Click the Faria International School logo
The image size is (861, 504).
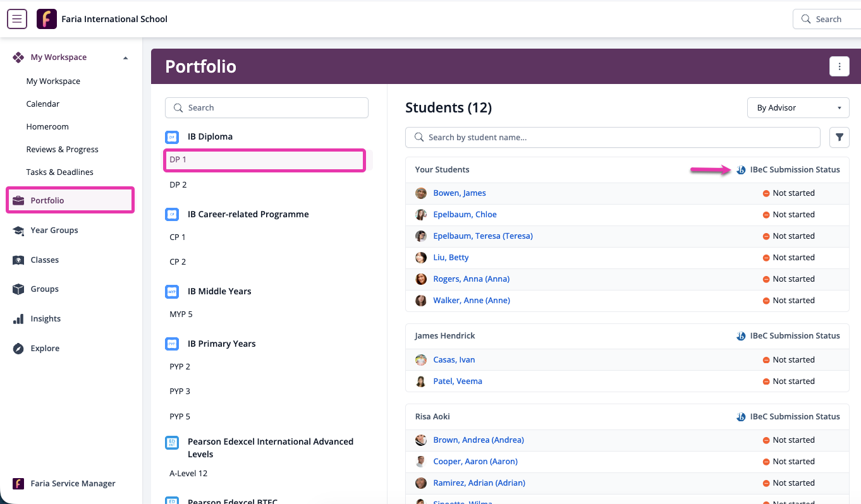(47, 19)
